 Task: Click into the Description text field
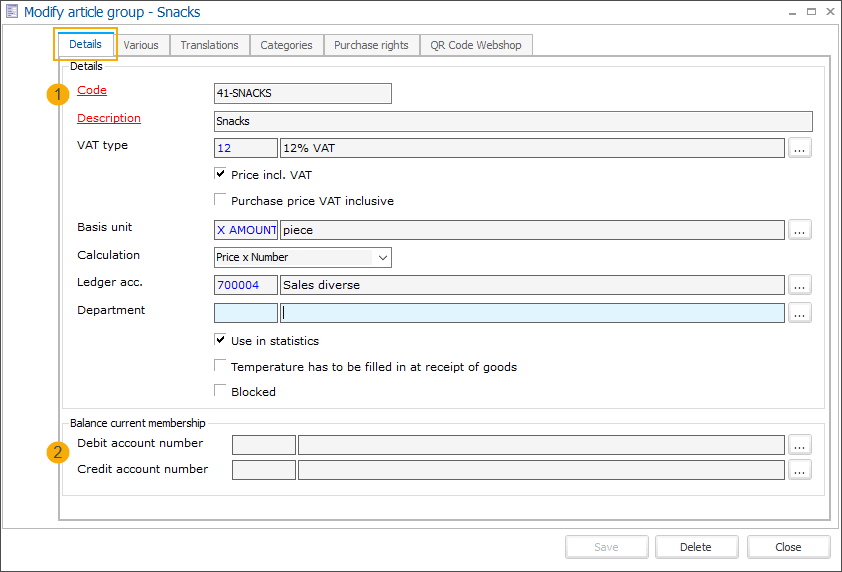512,121
